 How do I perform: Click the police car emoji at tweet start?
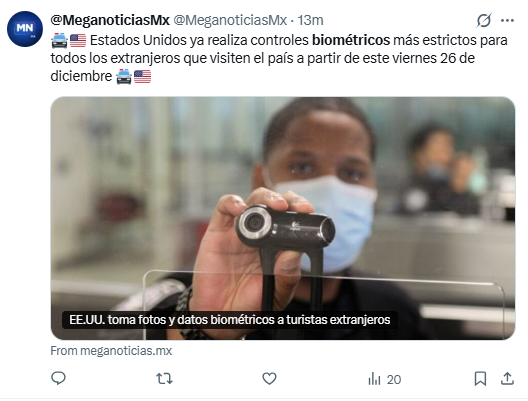tap(59, 40)
